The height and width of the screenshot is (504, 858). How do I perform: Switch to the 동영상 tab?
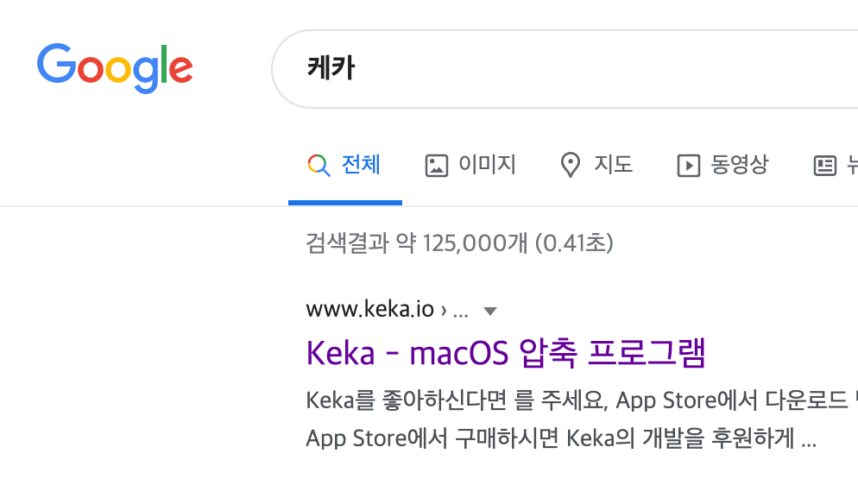(739, 165)
